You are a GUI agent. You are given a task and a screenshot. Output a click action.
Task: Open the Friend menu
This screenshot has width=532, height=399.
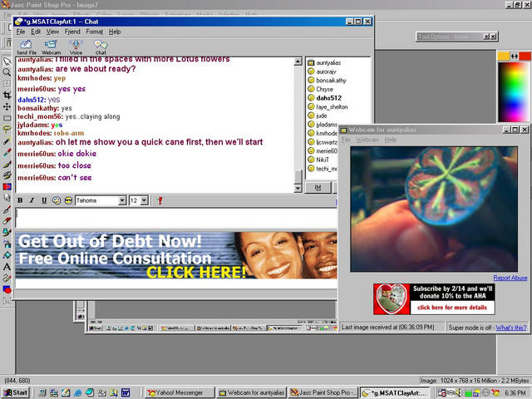pyautogui.click(x=72, y=32)
